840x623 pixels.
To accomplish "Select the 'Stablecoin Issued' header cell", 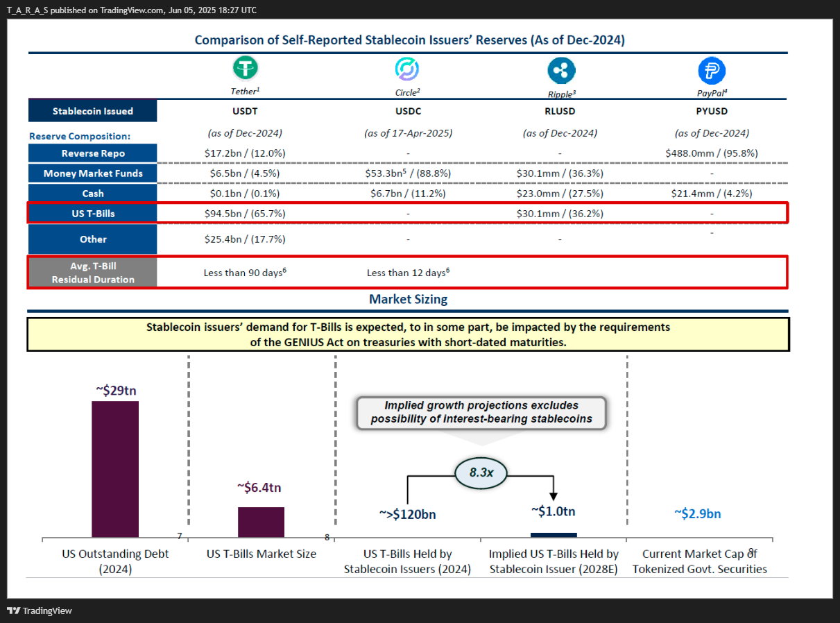I will click(93, 111).
